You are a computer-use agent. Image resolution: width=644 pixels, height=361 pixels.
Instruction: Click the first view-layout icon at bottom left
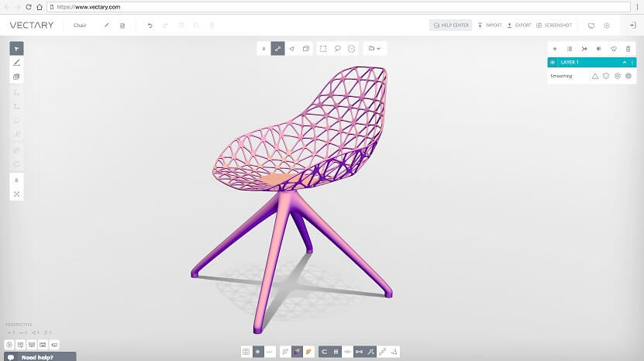[9, 345]
